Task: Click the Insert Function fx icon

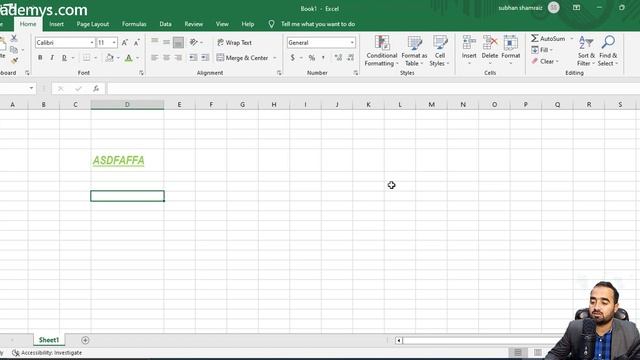Action: 96,89
